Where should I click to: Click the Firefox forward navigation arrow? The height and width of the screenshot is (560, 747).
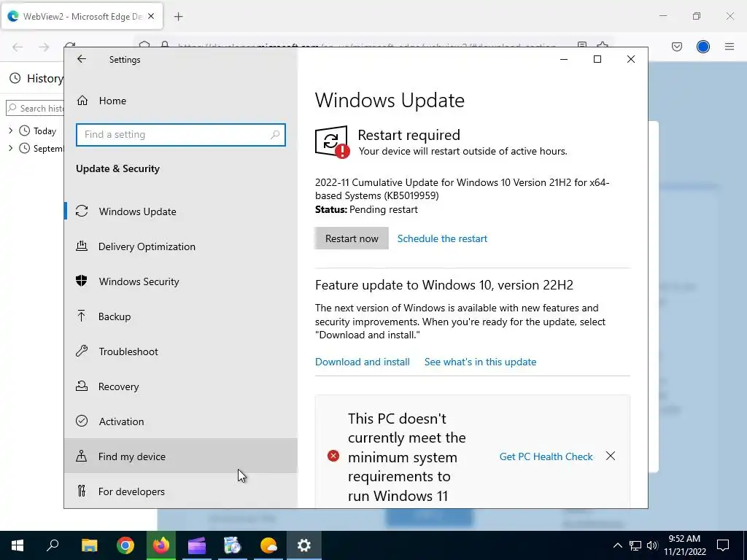pos(44,47)
